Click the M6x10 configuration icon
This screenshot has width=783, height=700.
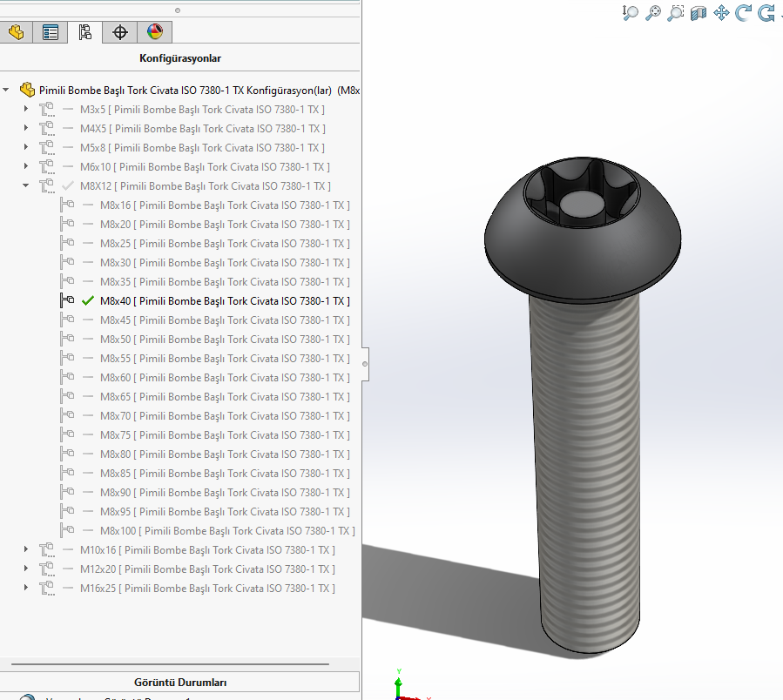pyautogui.click(x=47, y=167)
